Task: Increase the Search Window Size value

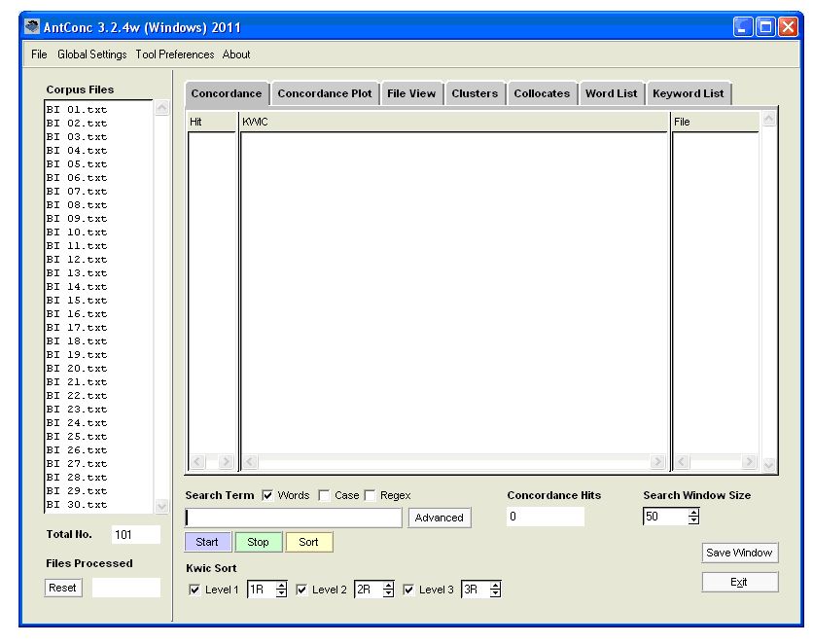Action: (x=693, y=513)
